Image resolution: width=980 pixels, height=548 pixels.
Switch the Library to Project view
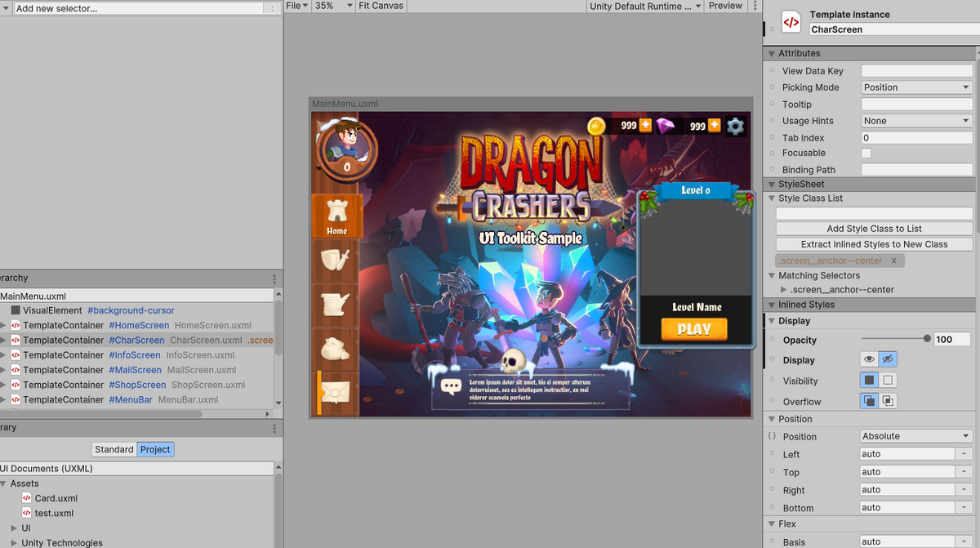point(155,449)
